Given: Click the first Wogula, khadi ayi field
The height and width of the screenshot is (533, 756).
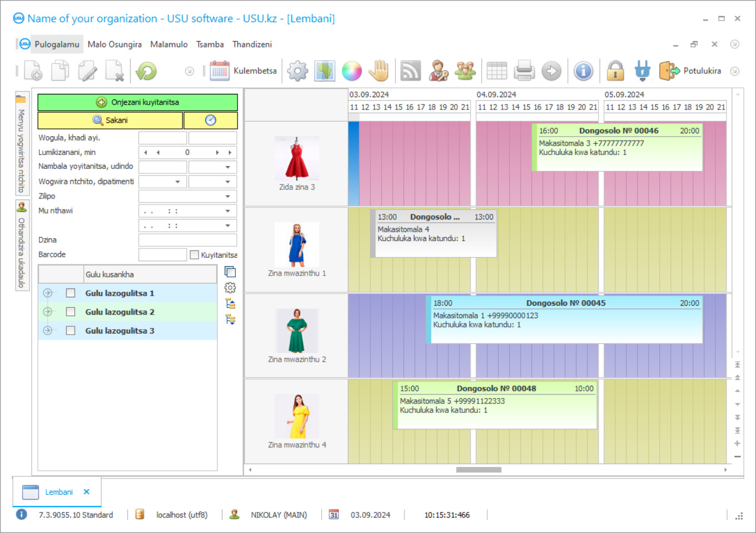Looking at the screenshot, I should [x=162, y=138].
